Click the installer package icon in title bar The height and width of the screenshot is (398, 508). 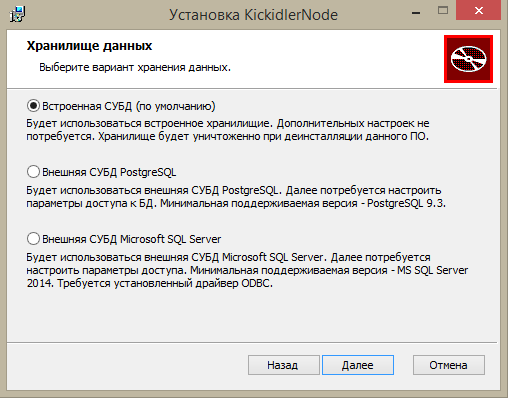click(x=17, y=14)
